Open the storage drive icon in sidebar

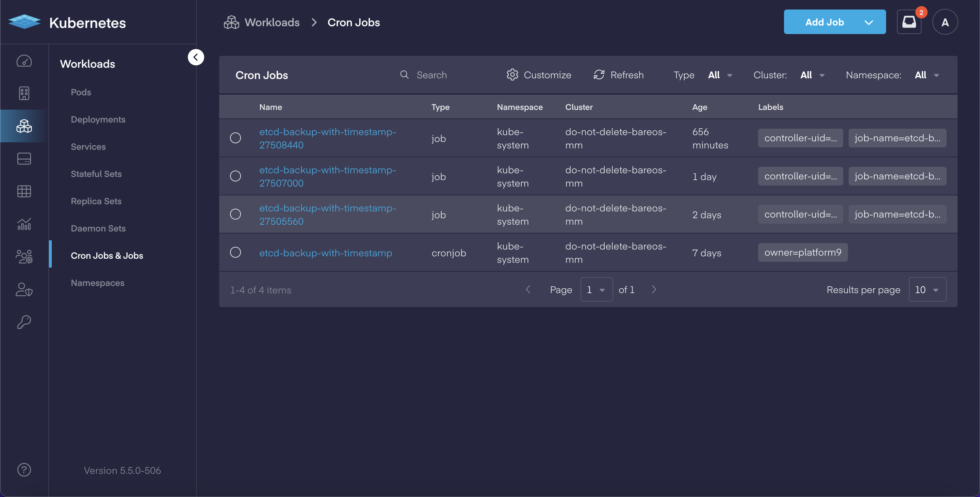pyautogui.click(x=24, y=159)
